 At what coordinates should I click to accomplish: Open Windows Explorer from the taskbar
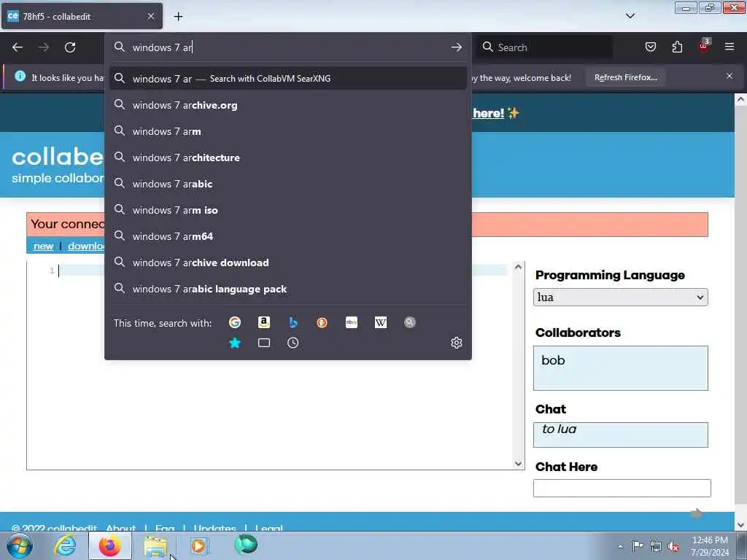coord(155,546)
